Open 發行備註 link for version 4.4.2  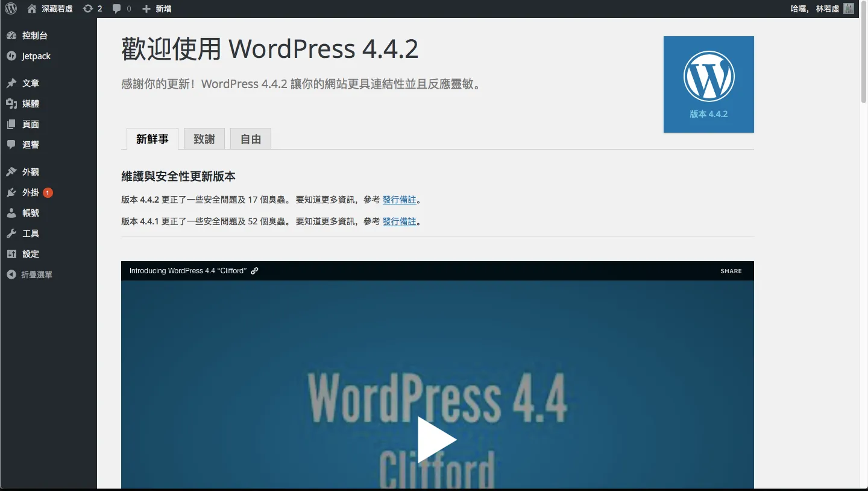click(399, 200)
